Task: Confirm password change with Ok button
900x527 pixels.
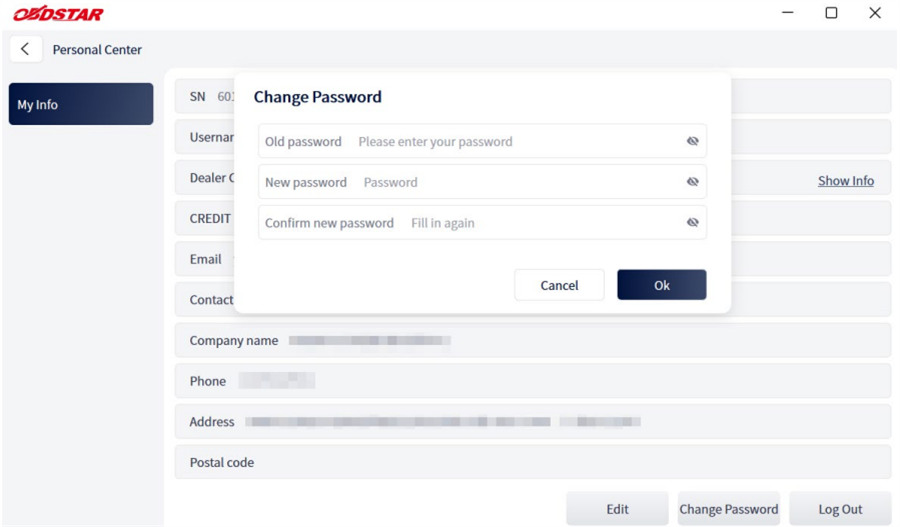Action: [x=662, y=285]
